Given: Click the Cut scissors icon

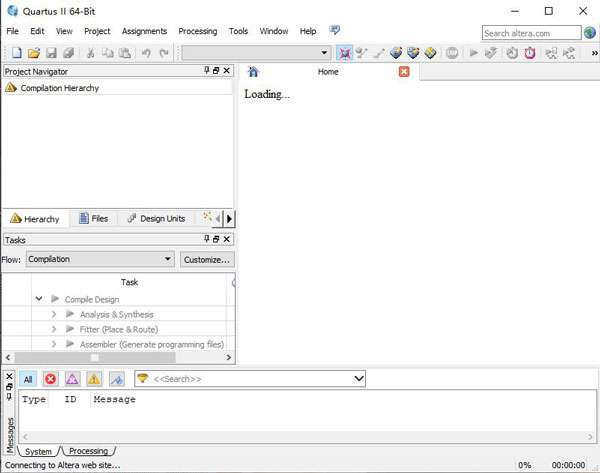Looking at the screenshot, I should (x=91, y=52).
